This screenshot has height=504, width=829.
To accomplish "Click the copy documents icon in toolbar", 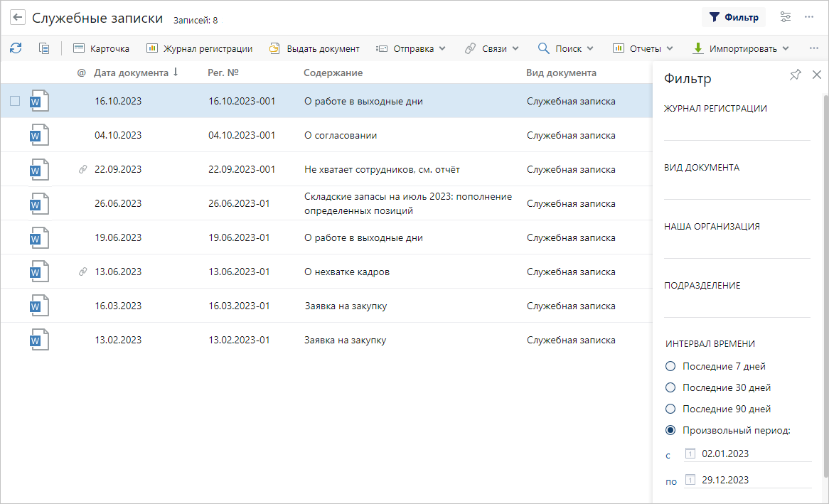I will pos(44,48).
